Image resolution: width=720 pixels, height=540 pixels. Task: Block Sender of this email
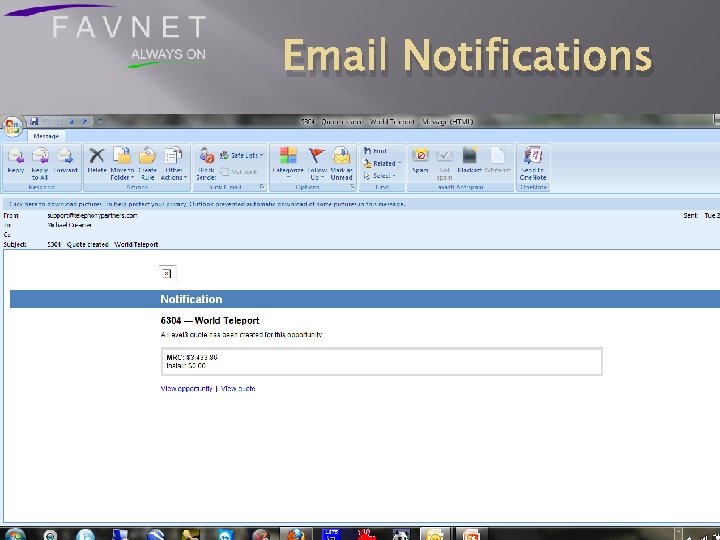tap(206, 164)
